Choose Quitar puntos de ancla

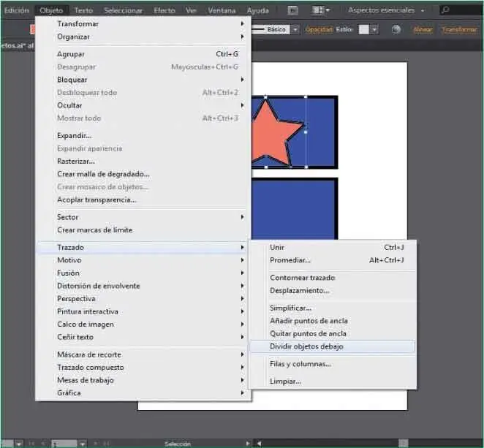[x=333, y=333]
